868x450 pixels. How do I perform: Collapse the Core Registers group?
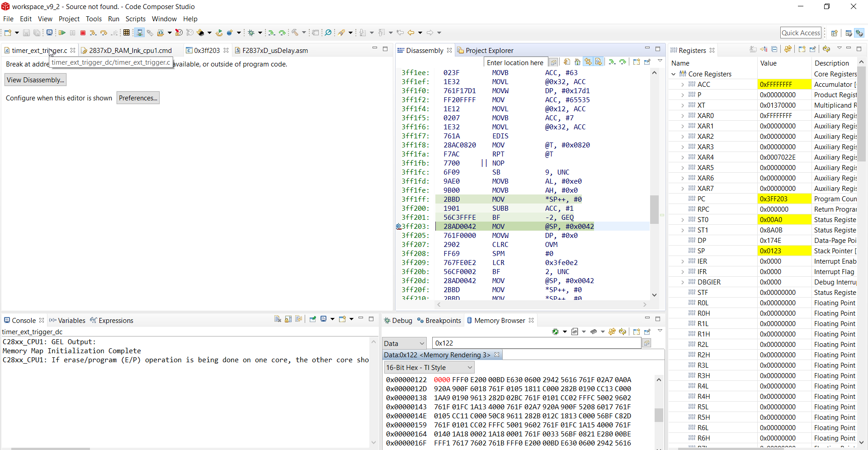coord(674,74)
